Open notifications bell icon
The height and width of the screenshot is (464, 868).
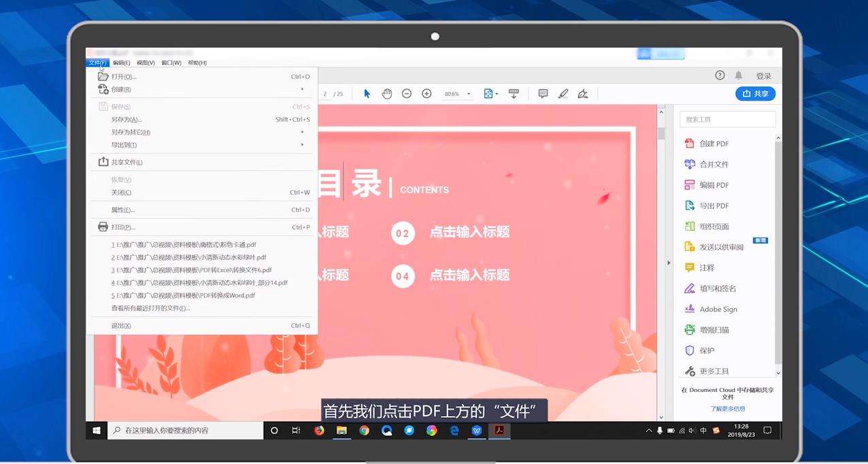click(x=739, y=76)
